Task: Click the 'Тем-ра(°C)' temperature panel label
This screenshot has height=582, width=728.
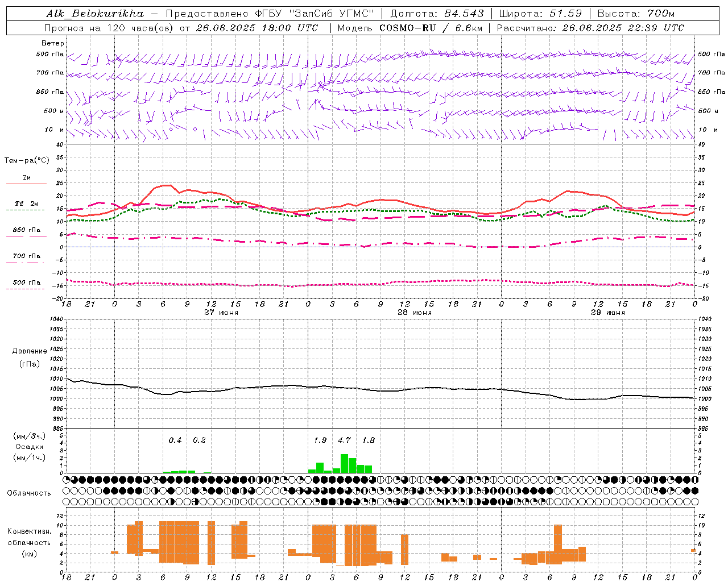Action: (x=27, y=161)
